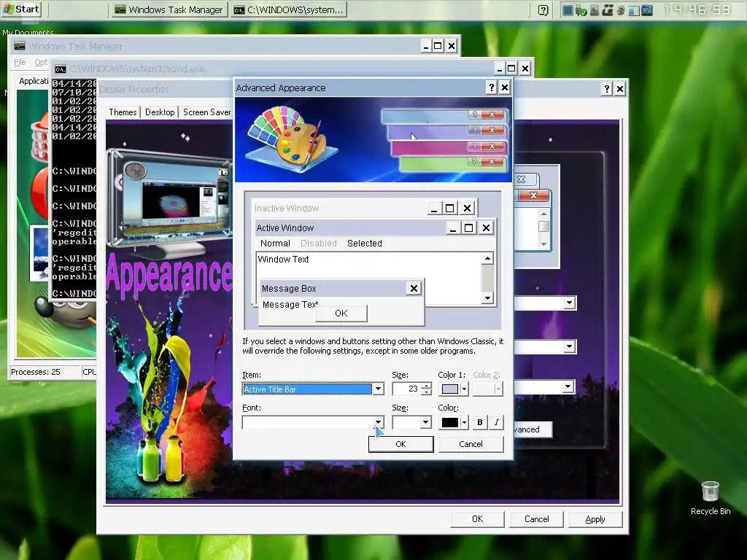Click the black icon in the system tray
The image size is (747, 560).
[608, 10]
